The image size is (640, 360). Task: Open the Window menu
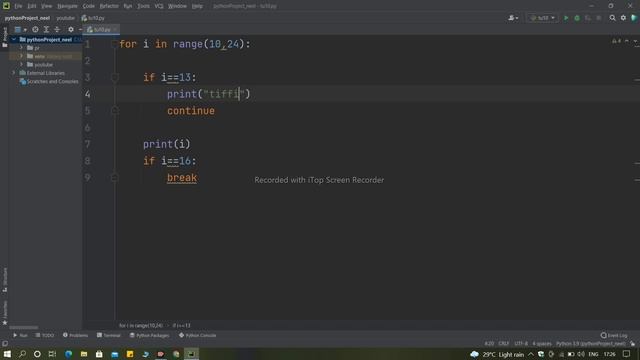pos(177,6)
